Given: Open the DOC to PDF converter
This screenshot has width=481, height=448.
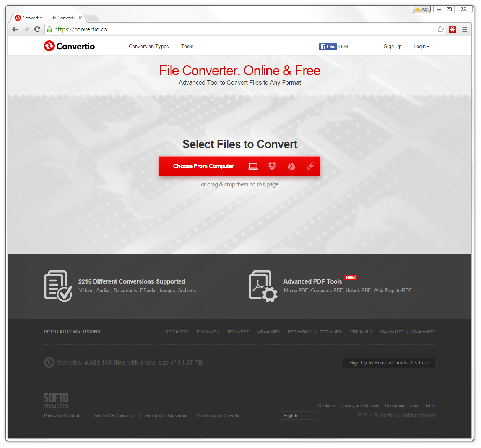Looking at the screenshot, I should point(177,332).
